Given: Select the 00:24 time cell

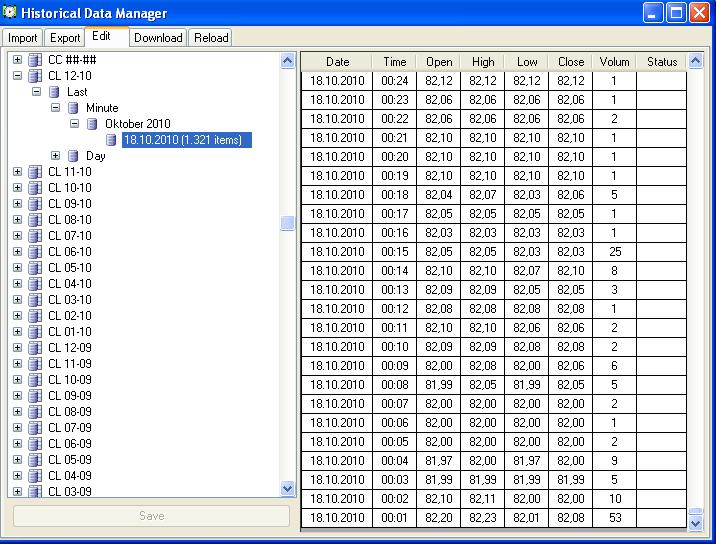Looking at the screenshot, I should pyautogui.click(x=395, y=81).
